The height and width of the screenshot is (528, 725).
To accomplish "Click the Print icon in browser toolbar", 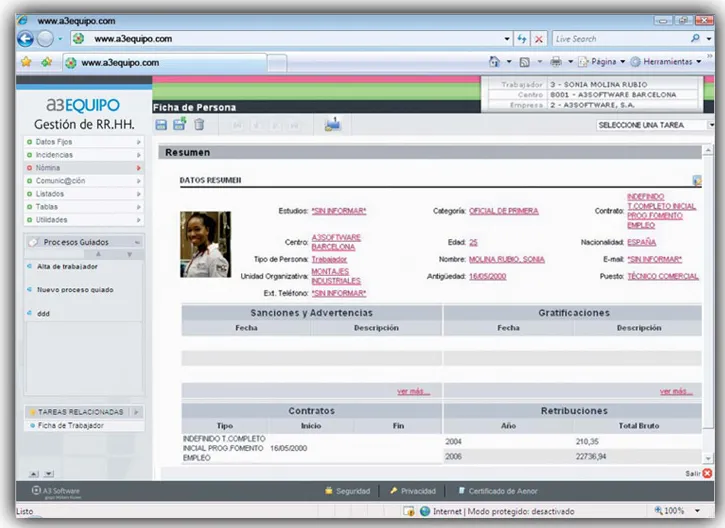I will 556,61.
